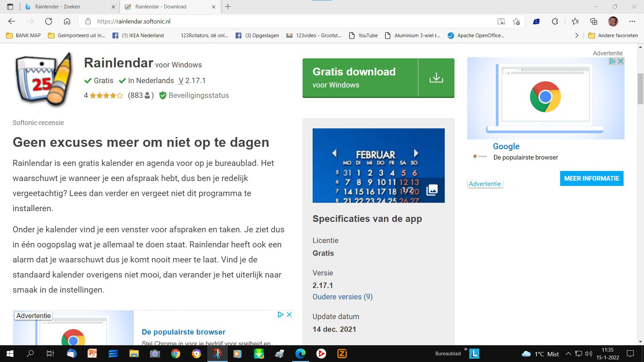Launch PowerPoint from the taskbar
The width and height of the screenshot is (644, 362).
tap(92, 354)
